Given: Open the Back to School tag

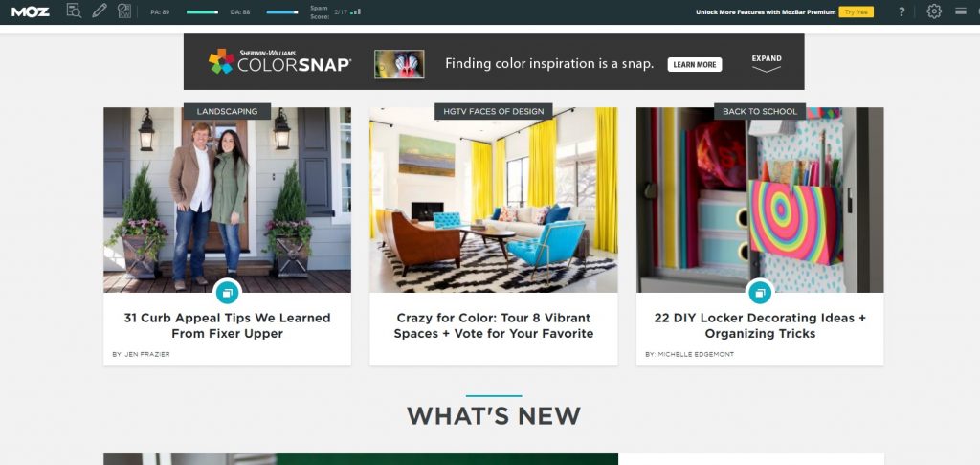Looking at the screenshot, I should [x=760, y=111].
